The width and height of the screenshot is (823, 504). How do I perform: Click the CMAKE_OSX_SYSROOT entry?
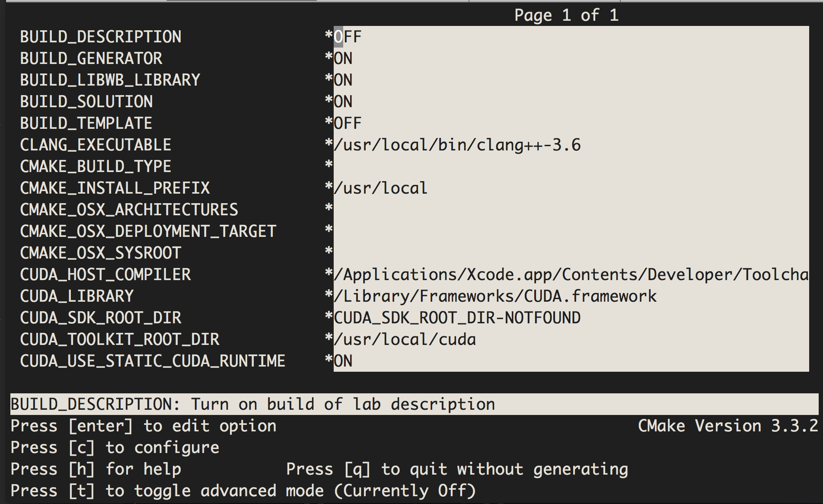[389, 252]
